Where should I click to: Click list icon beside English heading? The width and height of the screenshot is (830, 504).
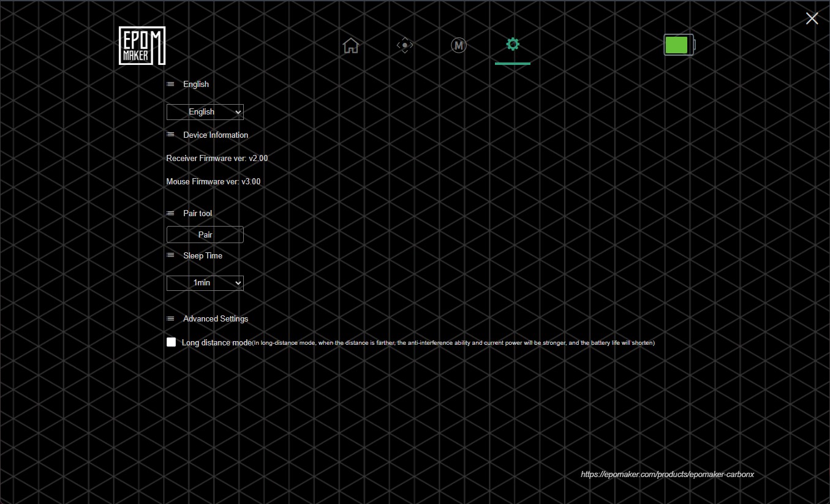[x=170, y=84]
